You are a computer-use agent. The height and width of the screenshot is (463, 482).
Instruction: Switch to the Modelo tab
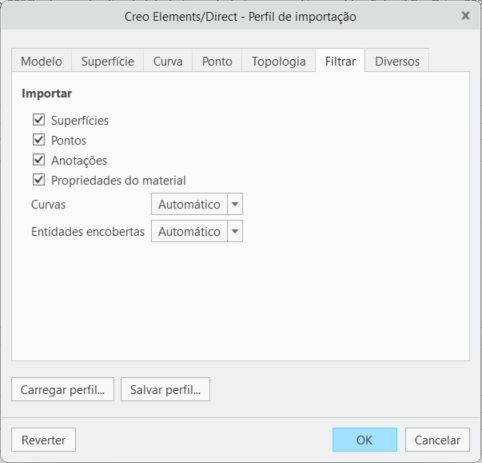42,61
